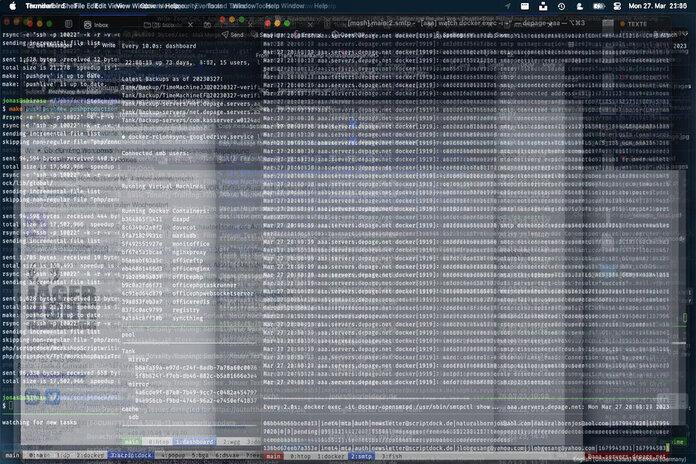Select tmux window 4:popup

(173, 456)
